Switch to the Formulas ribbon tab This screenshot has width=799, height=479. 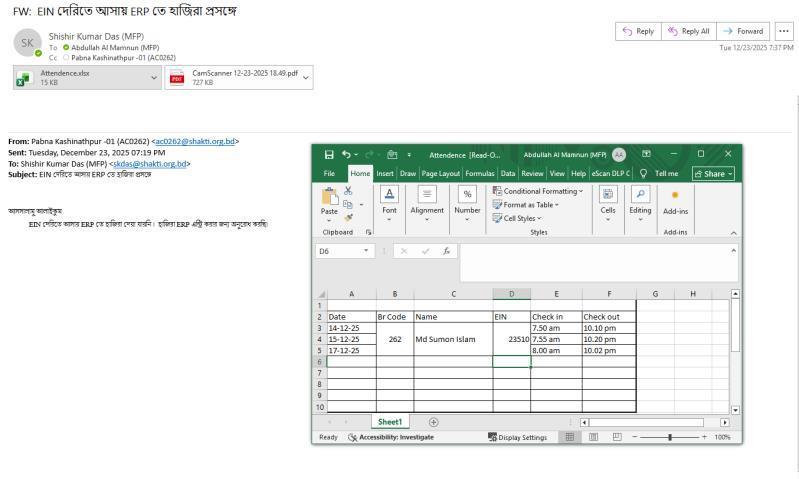[480, 173]
